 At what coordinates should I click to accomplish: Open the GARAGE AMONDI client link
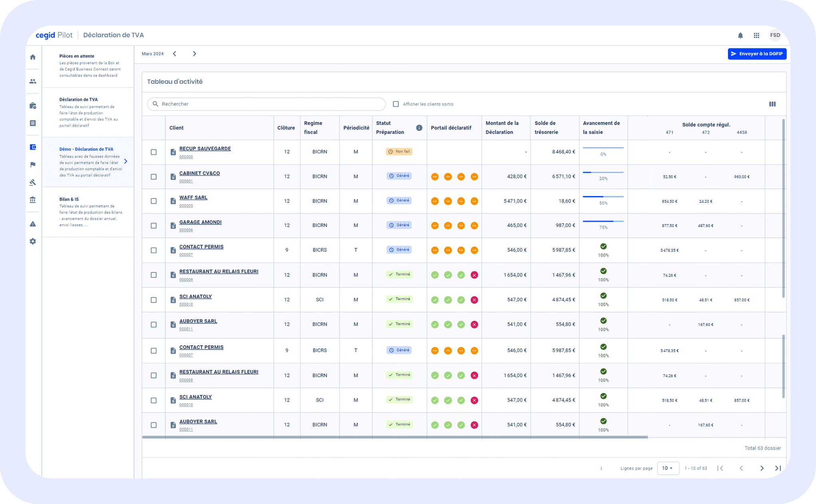200,222
